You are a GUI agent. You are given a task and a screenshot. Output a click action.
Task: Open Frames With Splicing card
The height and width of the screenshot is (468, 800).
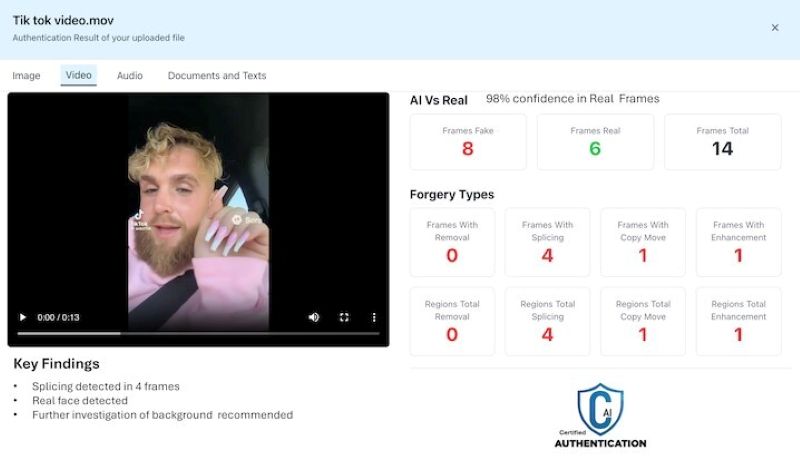click(x=547, y=242)
